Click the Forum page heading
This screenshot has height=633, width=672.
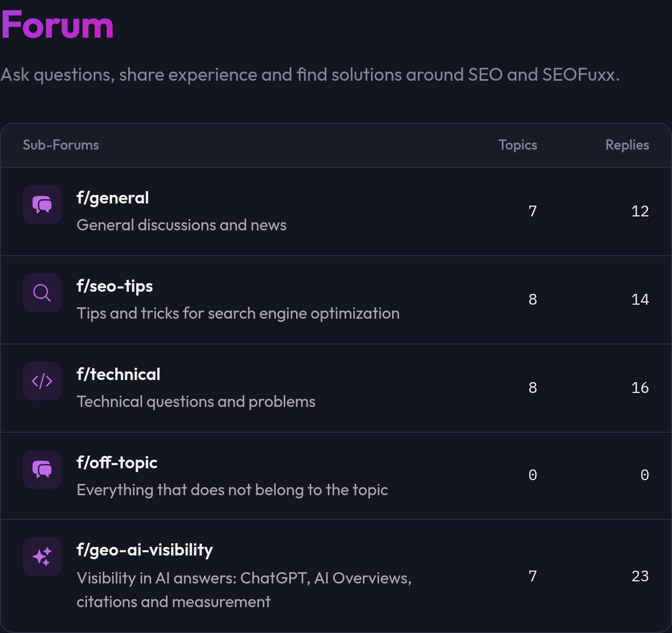tap(57, 25)
